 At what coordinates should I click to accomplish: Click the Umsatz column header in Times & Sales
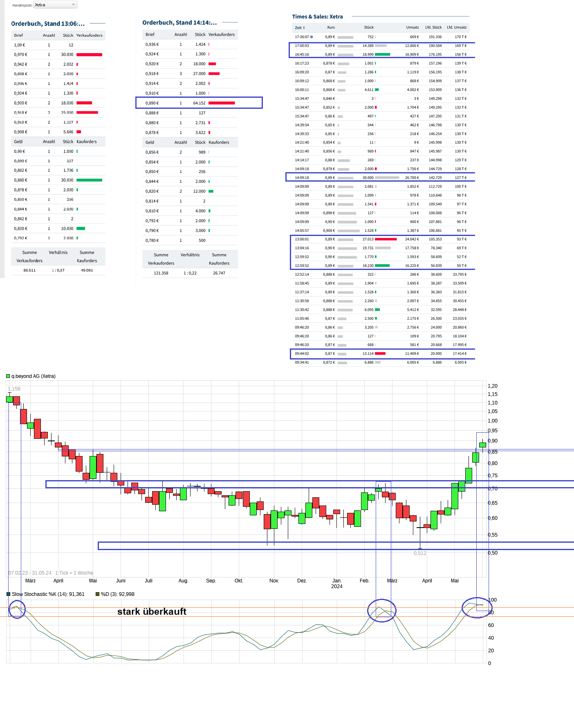coord(413,27)
